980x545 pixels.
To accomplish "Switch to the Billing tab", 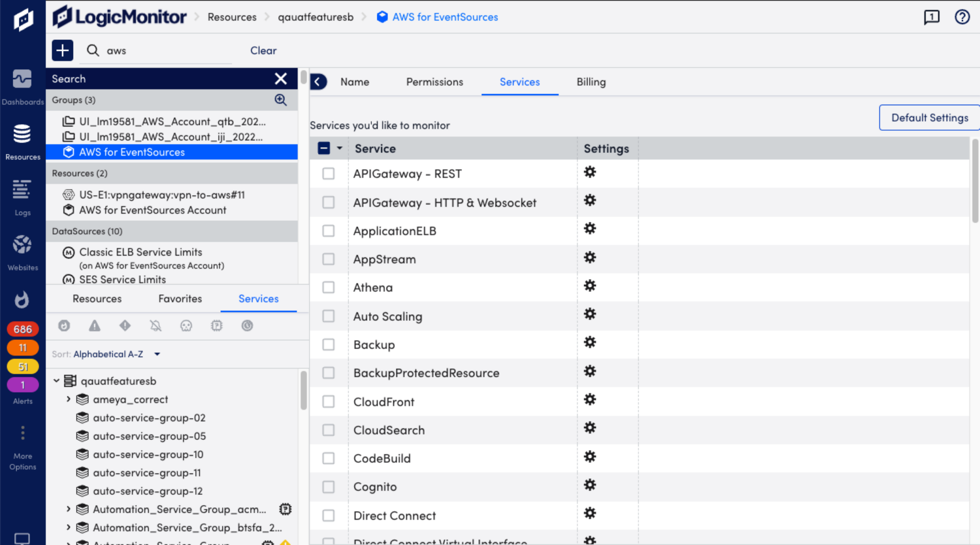I will [x=590, y=82].
